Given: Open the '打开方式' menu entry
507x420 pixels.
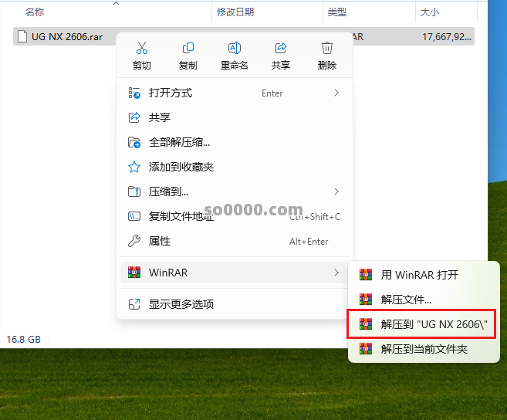Looking at the screenshot, I should pyautogui.click(x=235, y=93).
